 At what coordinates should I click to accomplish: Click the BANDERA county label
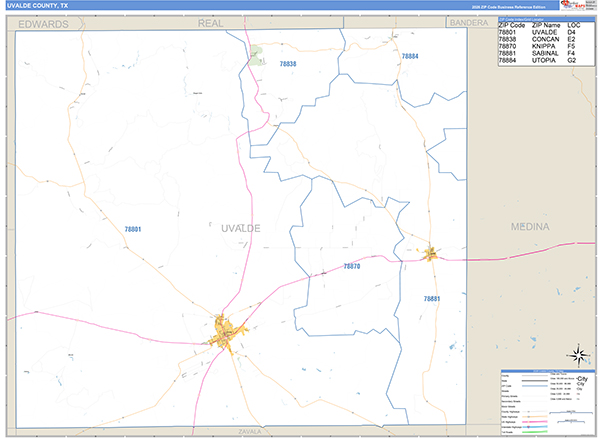pyautogui.click(x=469, y=23)
